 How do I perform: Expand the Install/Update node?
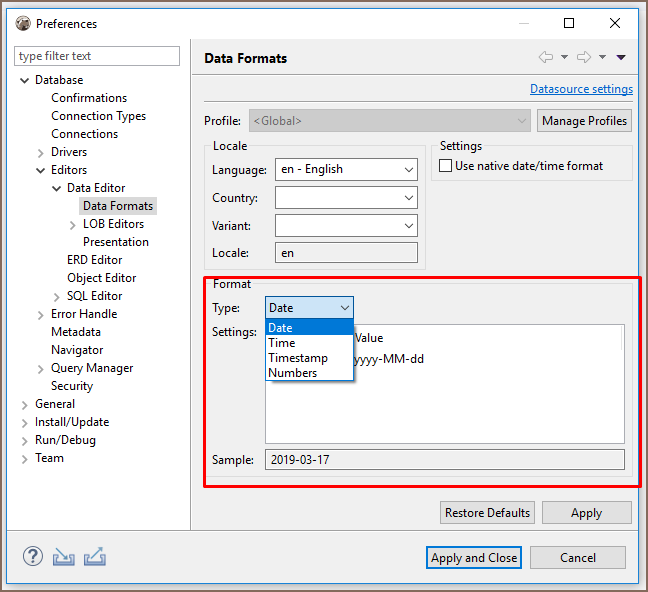click(24, 423)
